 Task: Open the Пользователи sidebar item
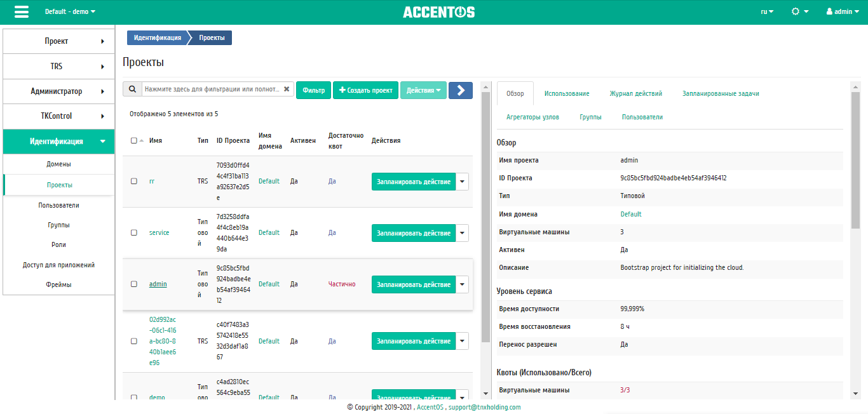(58, 205)
